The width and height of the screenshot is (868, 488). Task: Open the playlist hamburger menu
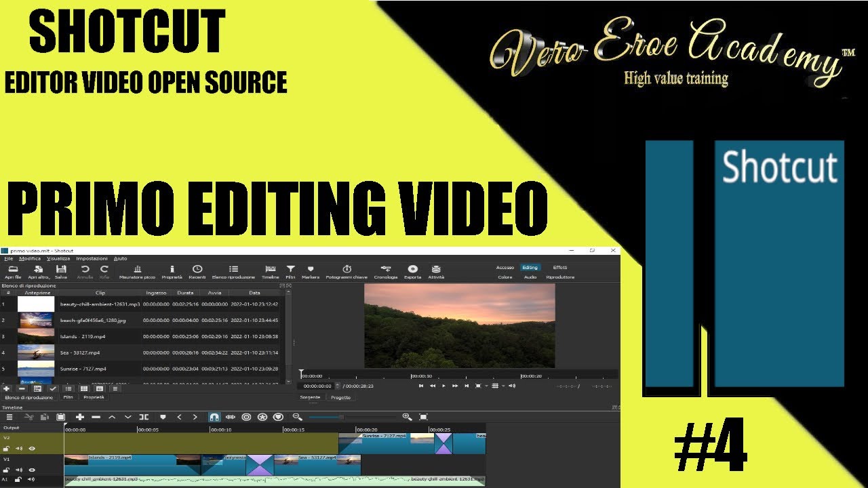click(115, 389)
